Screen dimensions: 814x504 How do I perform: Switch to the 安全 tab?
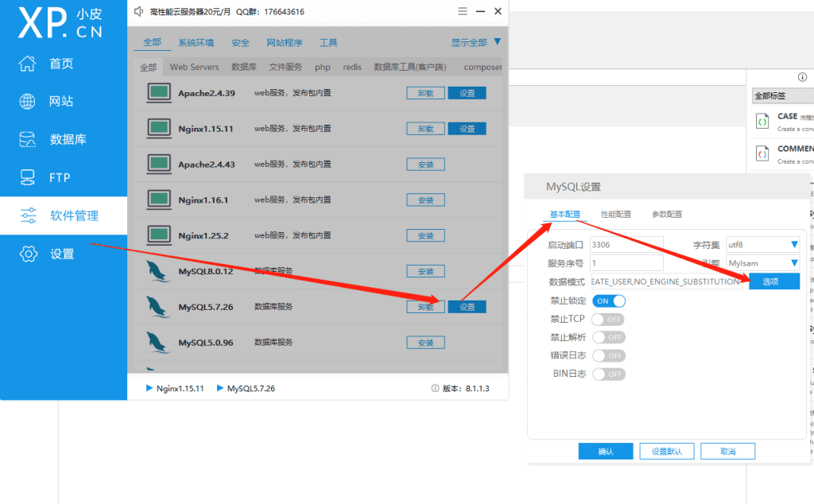240,43
